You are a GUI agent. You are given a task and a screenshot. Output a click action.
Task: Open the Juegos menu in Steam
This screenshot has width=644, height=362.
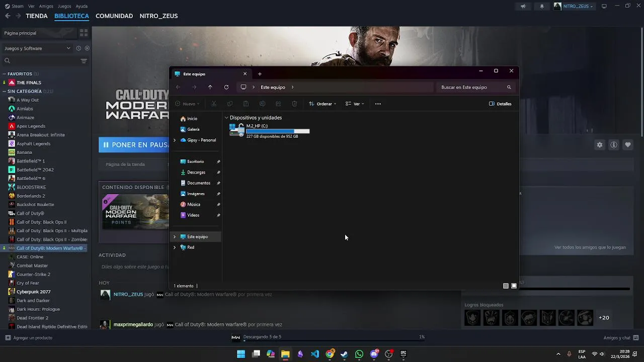coord(64,6)
